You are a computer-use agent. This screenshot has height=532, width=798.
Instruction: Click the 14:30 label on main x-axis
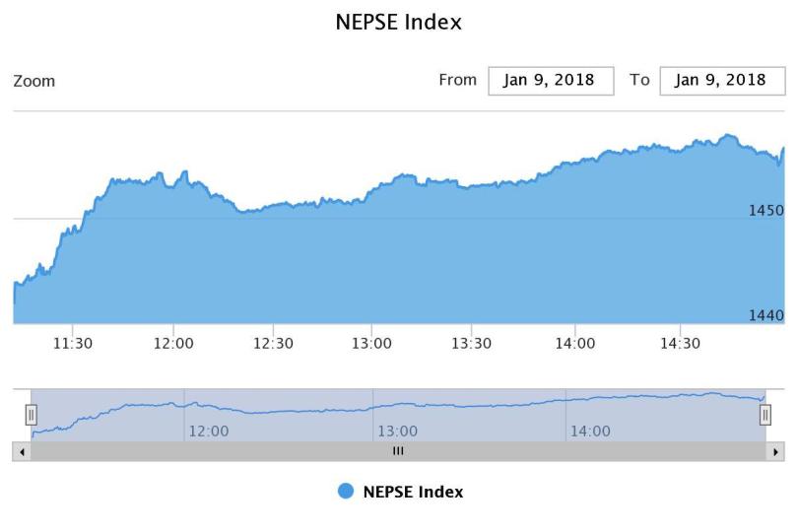(x=679, y=344)
